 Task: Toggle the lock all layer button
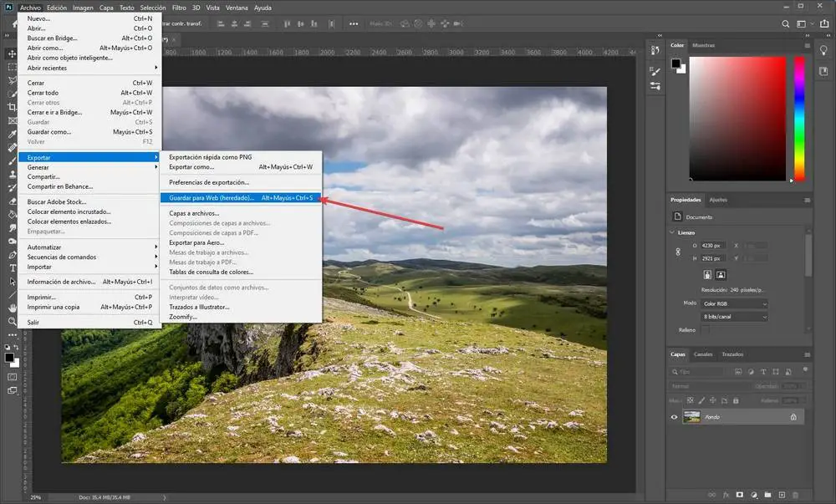736,400
